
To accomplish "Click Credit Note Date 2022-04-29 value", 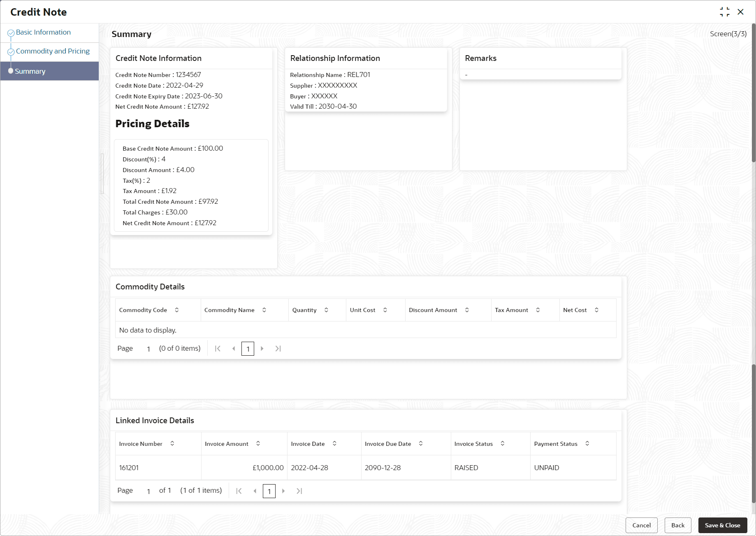I will [x=185, y=85].
